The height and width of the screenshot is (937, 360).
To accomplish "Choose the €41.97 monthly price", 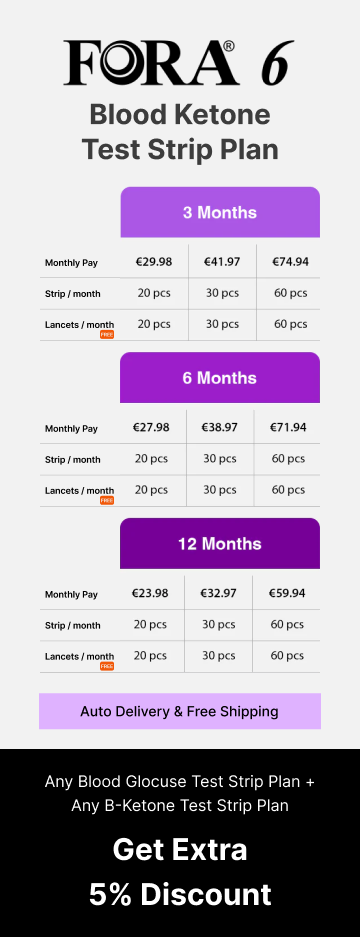I will 222,262.
